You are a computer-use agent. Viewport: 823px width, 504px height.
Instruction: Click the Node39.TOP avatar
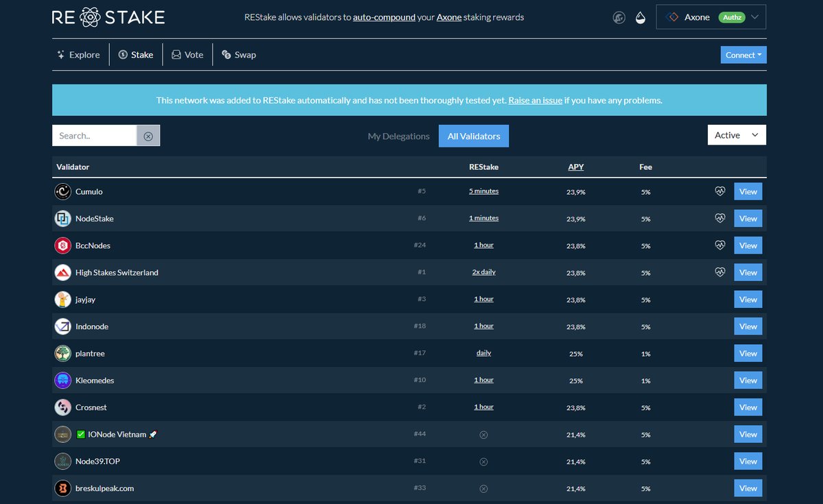tap(62, 461)
